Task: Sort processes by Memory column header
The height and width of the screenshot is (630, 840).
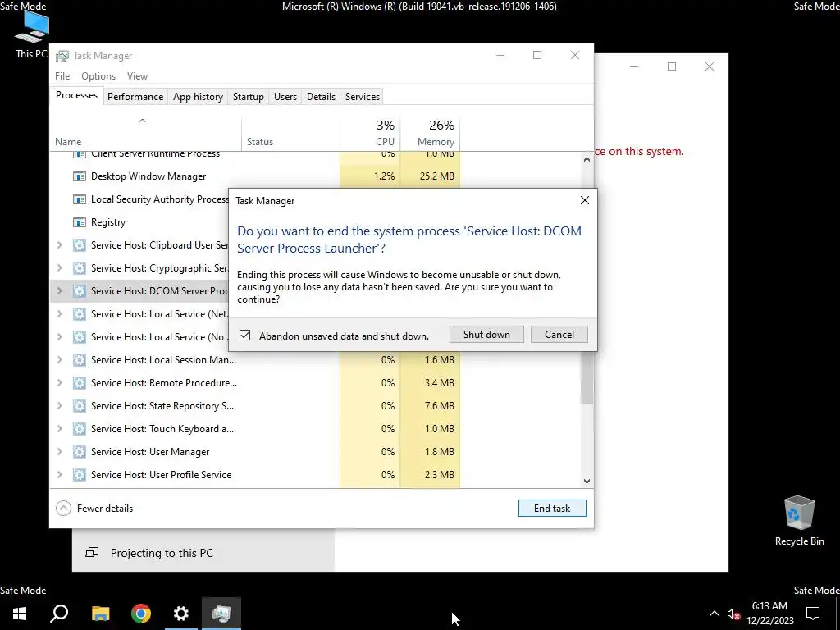Action: [430, 132]
